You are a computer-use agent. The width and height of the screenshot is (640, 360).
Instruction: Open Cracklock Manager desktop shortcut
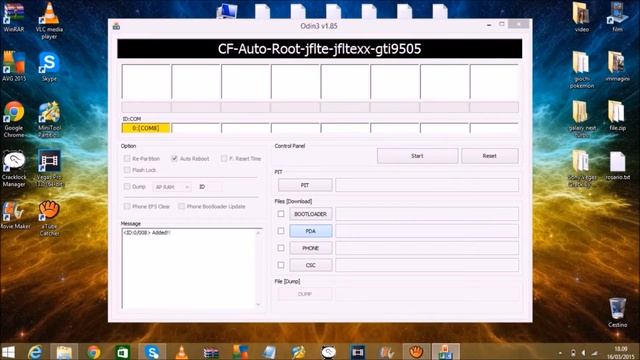[14, 169]
